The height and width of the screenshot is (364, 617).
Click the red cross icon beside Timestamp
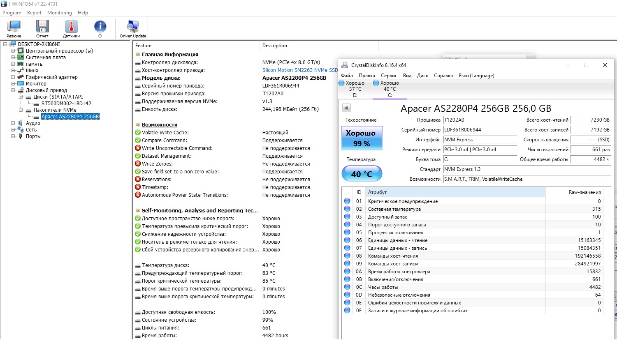click(138, 187)
